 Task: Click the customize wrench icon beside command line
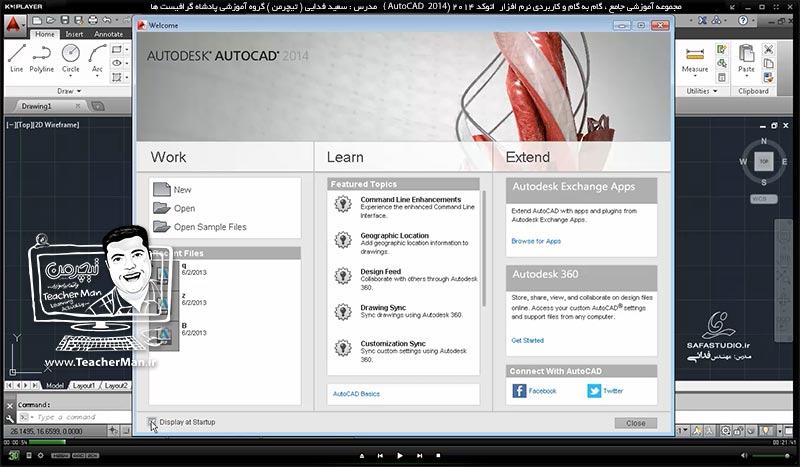pyautogui.click(x=10, y=417)
